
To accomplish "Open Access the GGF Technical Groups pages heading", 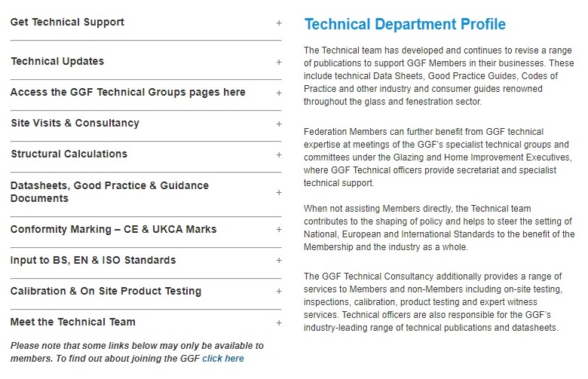I will [x=127, y=93].
